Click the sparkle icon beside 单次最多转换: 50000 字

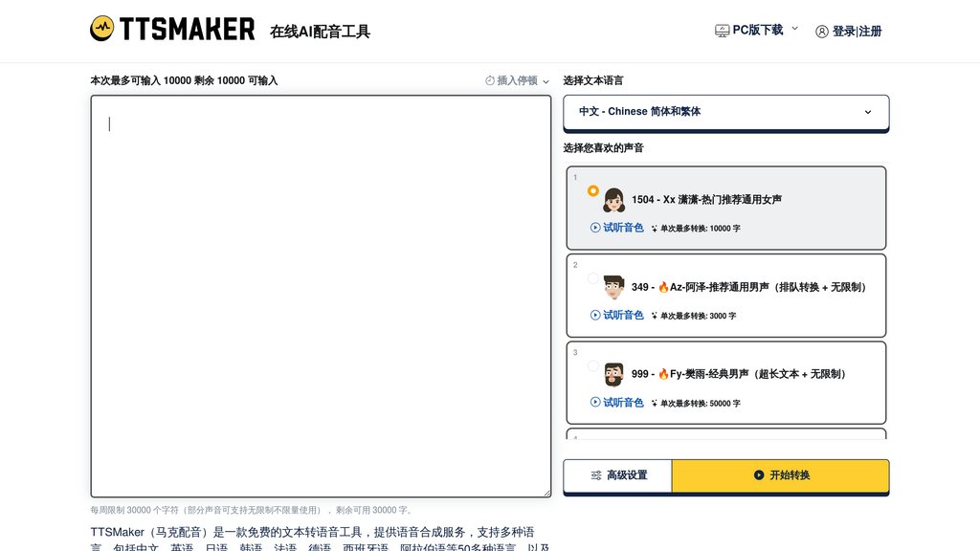coord(655,404)
